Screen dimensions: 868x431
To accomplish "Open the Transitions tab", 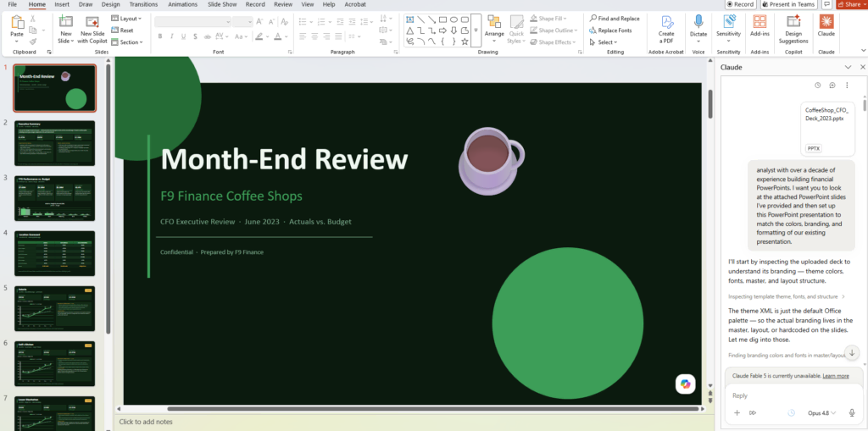I will 143,4.
